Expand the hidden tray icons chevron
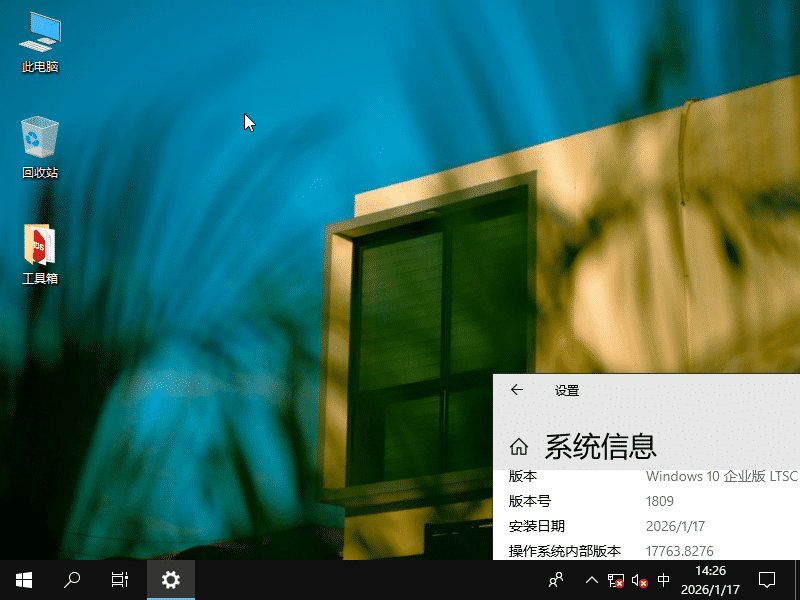 click(x=591, y=579)
